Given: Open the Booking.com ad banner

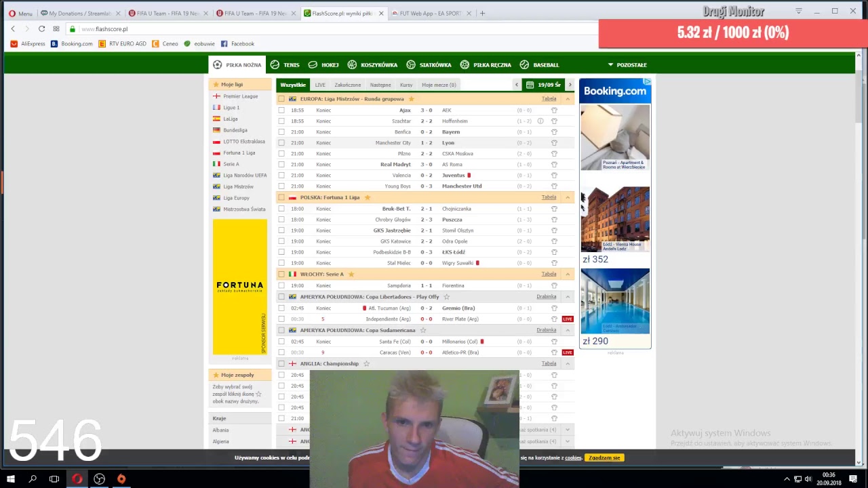Looking at the screenshot, I should (x=615, y=213).
